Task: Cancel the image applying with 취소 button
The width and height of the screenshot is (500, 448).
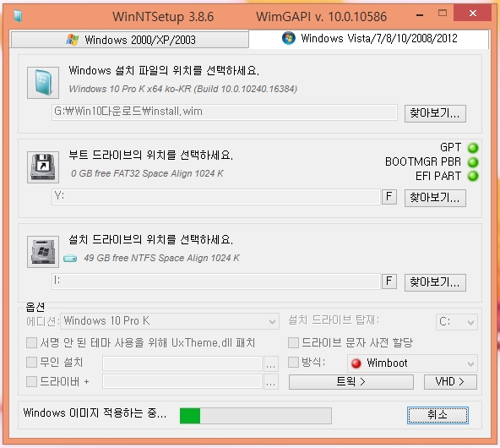Action: pyautogui.click(x=437, y=415)
